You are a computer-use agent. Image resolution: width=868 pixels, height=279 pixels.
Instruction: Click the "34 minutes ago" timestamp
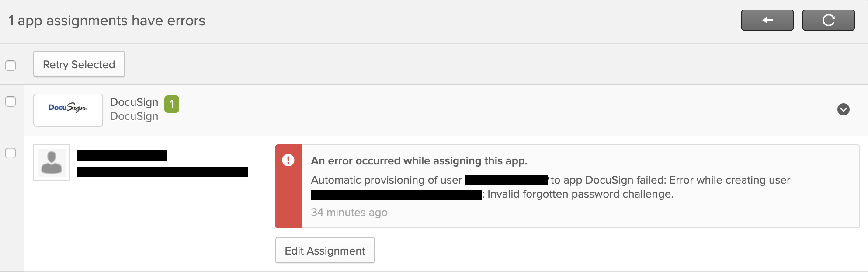pos(349,213)
